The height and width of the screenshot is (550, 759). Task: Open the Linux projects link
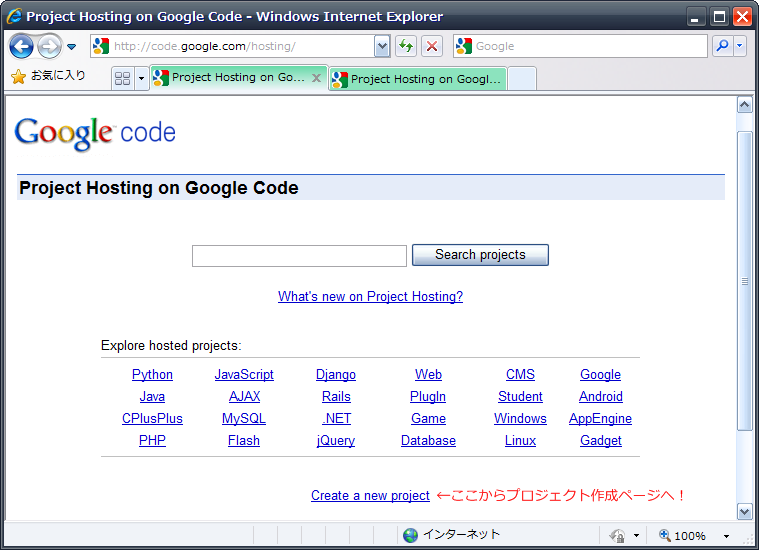520,441
